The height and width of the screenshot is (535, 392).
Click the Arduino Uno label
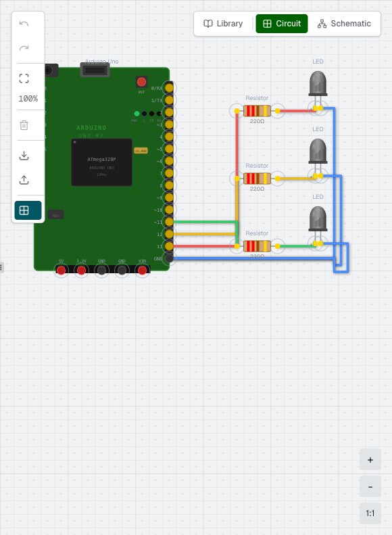[101, 62]
